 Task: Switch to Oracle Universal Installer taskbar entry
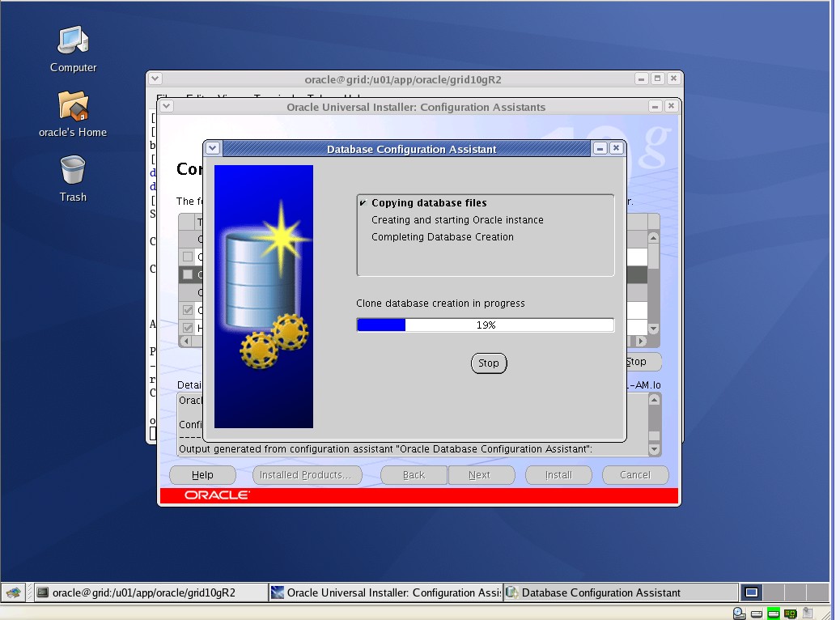[385, 592]
